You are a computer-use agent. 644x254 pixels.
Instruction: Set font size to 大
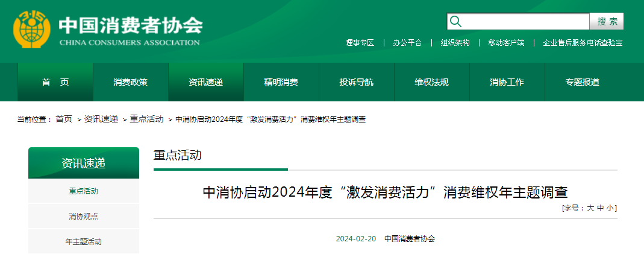coord(590,208)
